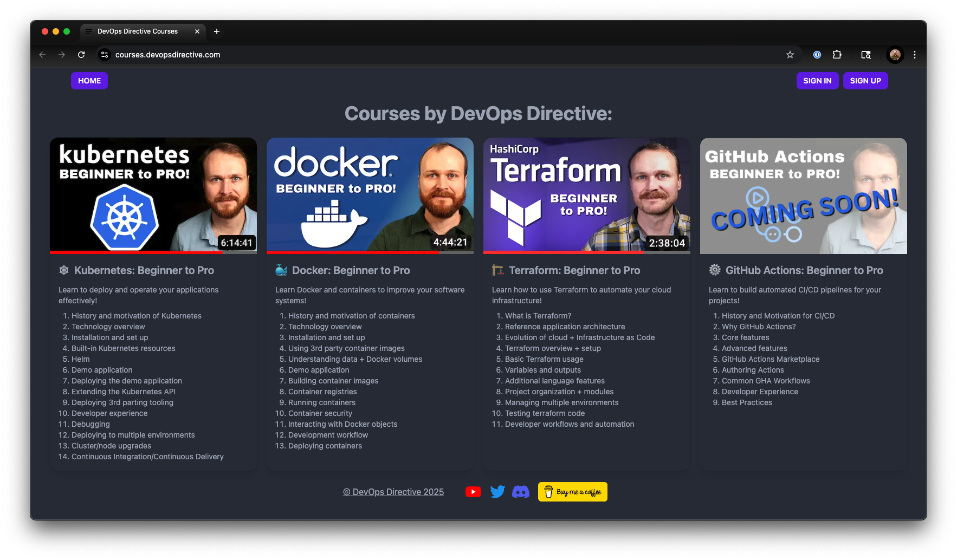Click the Terraform video red progress bar
This screenshot has height=560, width=957.
tap(564, 252)
